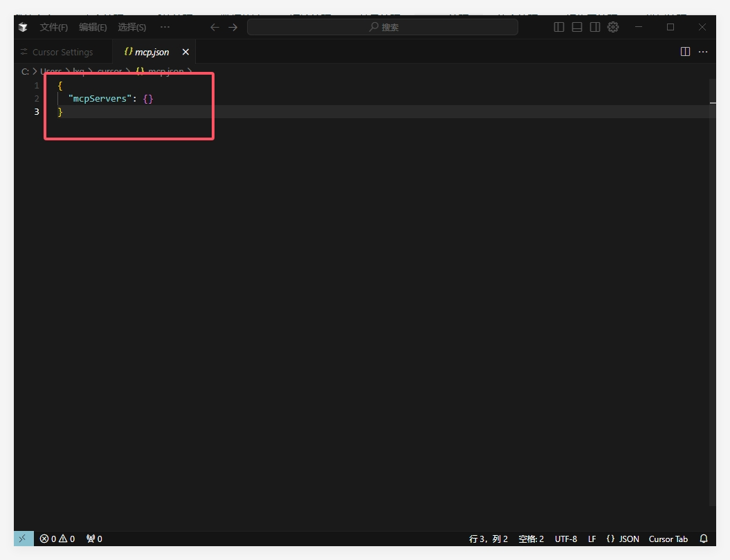Open settings with the gear icon
The height and width of the screenshot is (560, 730).
click(613, 27)
